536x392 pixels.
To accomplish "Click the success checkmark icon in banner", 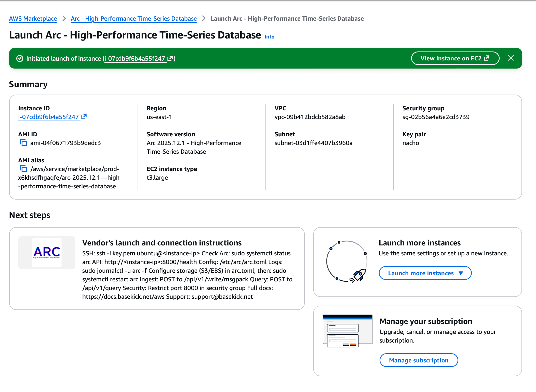I will pos(20,59).
